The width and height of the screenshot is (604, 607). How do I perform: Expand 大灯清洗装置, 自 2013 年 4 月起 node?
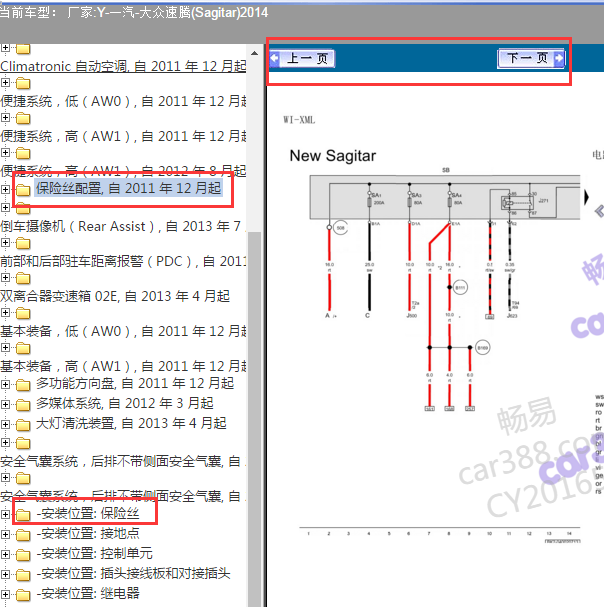tap(5, 424)
